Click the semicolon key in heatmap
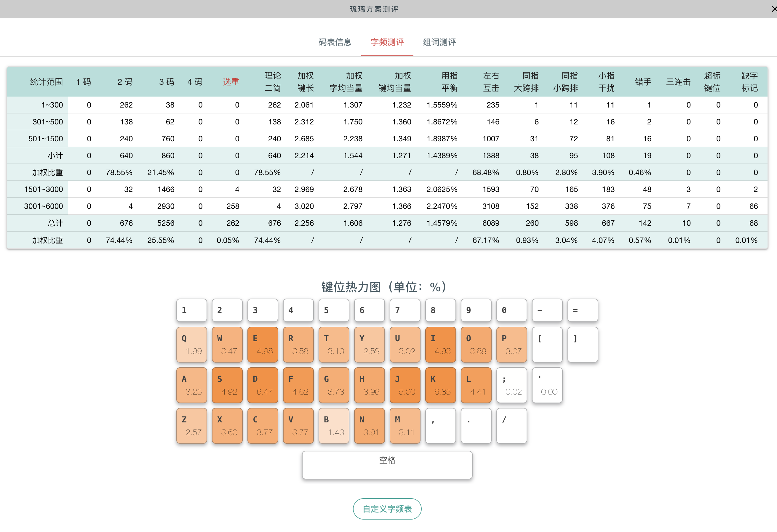777x532 pixels. pos(511,385)
